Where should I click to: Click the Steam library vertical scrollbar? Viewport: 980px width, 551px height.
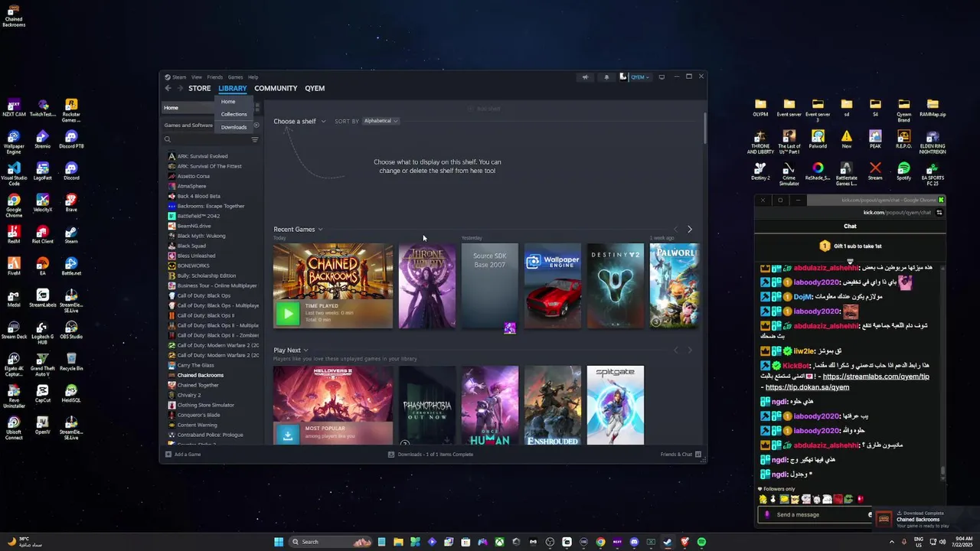pyautogui.click(x=704, y=127)
